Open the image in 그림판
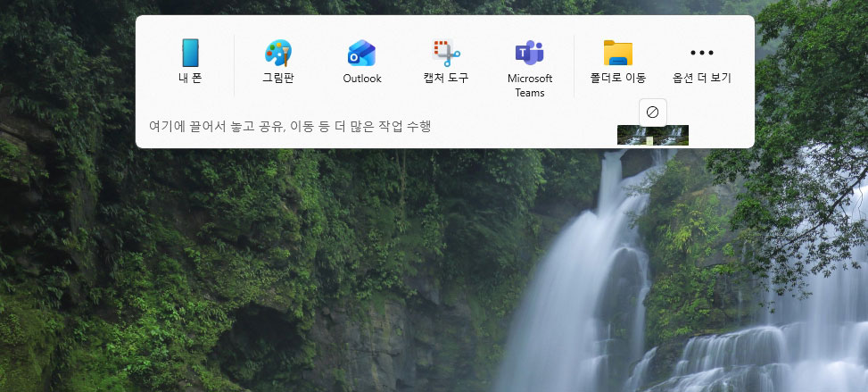Viewport: 868px width, 392px height. [278, 54]
